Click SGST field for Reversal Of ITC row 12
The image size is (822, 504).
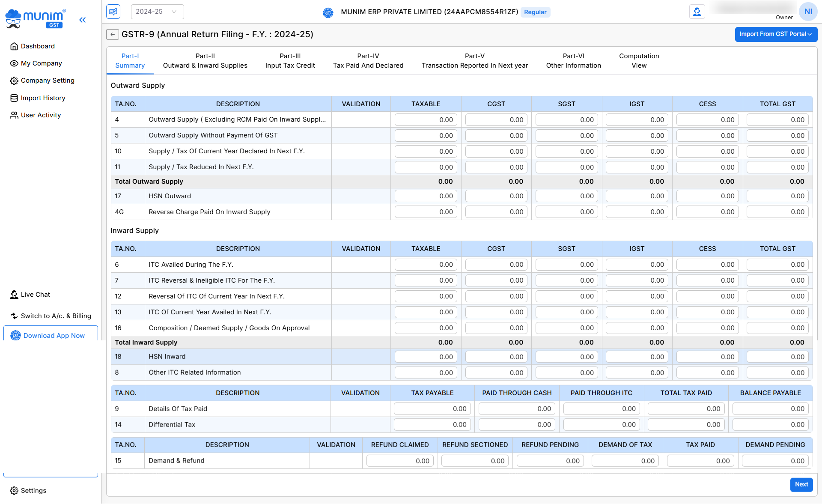pos(566,296)
